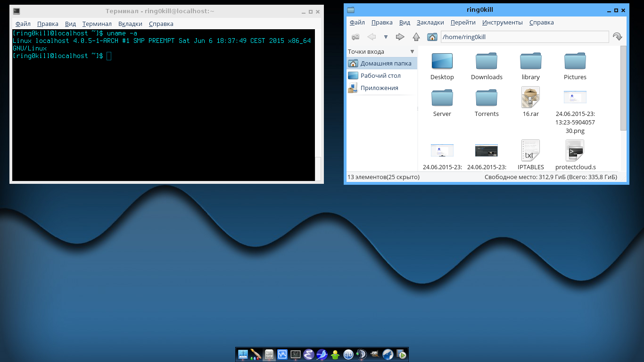The width and height of the screenshot is (644, 362).
Task: Open qBittorrent from the dock
Action: click(x=348, y=354)
